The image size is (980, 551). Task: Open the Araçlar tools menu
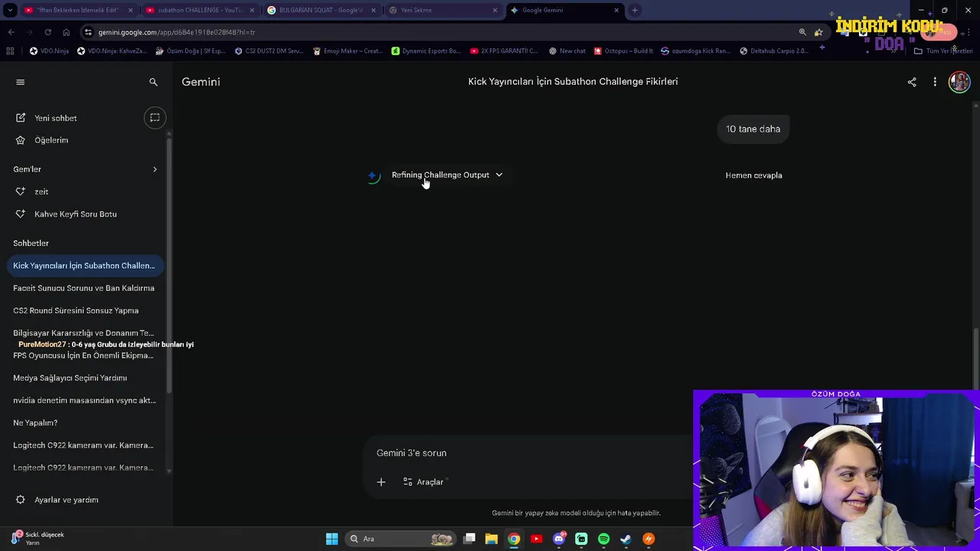pyautogui.click(x=423, y=482)
